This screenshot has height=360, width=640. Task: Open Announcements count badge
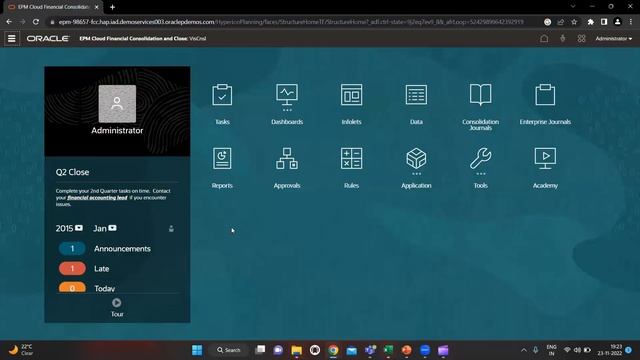pos(72,248)
